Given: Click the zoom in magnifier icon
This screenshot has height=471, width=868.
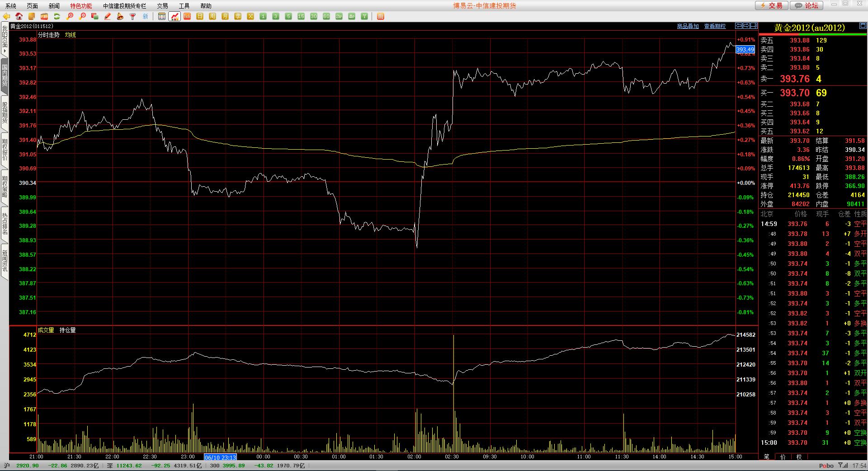Looking at the screenshot, I should pyautogui.click(x=70, y=16).
